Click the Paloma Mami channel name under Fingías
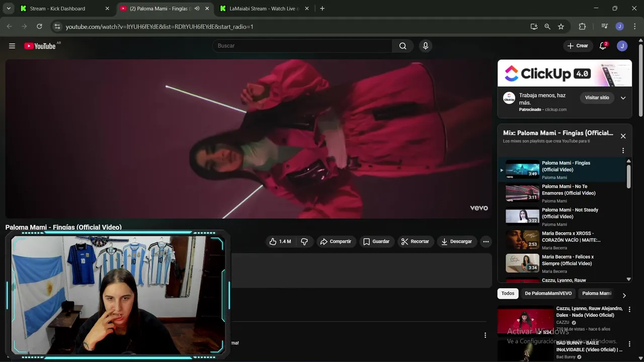 tap(554, 177)
